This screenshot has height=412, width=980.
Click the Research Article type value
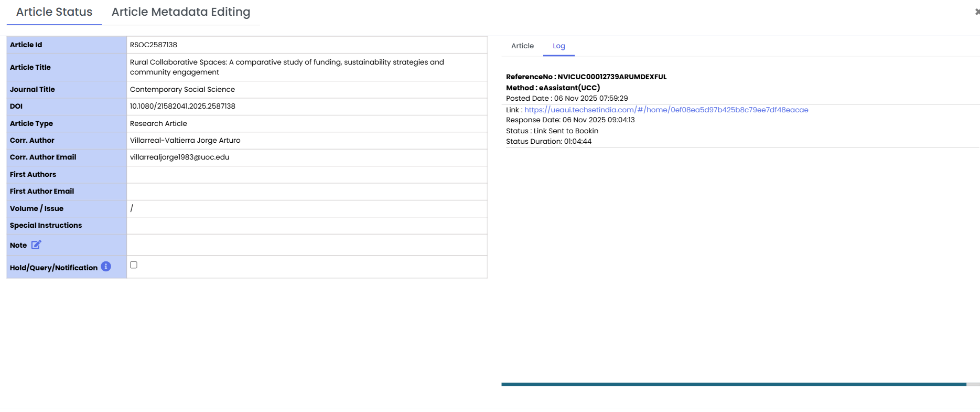point(158,124)
